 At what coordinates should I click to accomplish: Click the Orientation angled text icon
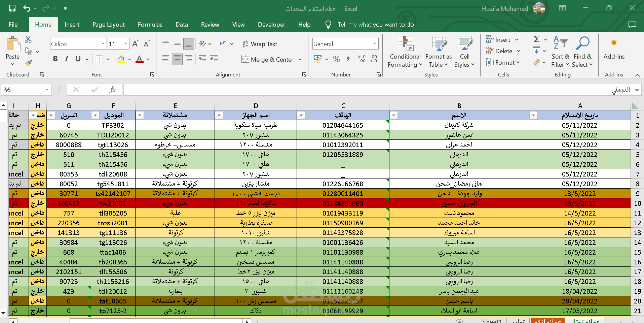(202, 43)
